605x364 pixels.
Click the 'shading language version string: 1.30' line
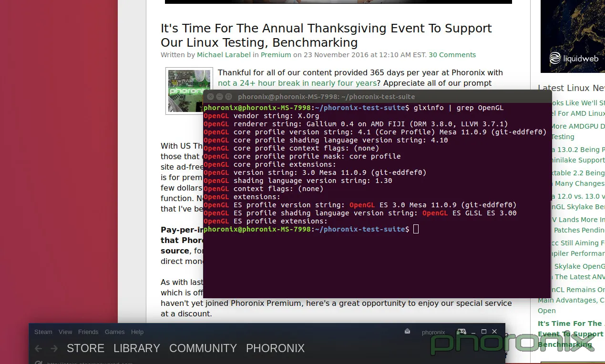(298, 181)
